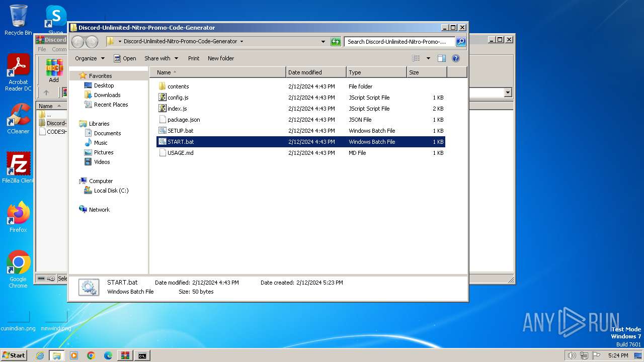Open Recycle Bin desktop icon
Image resolution: width=644 pixels, height=362 pixels.
(18, 20)
